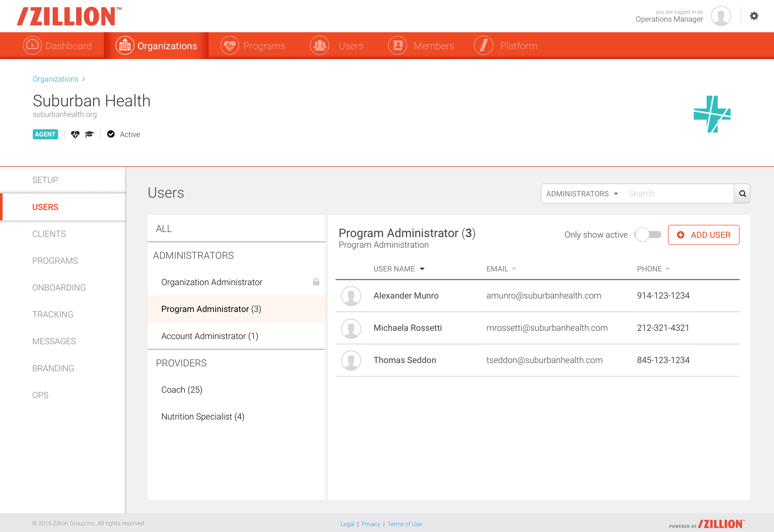The width and height of the screenshot is (774, 532).
Task: Click the Platform slash icon
Action: (x=484, y=45)
